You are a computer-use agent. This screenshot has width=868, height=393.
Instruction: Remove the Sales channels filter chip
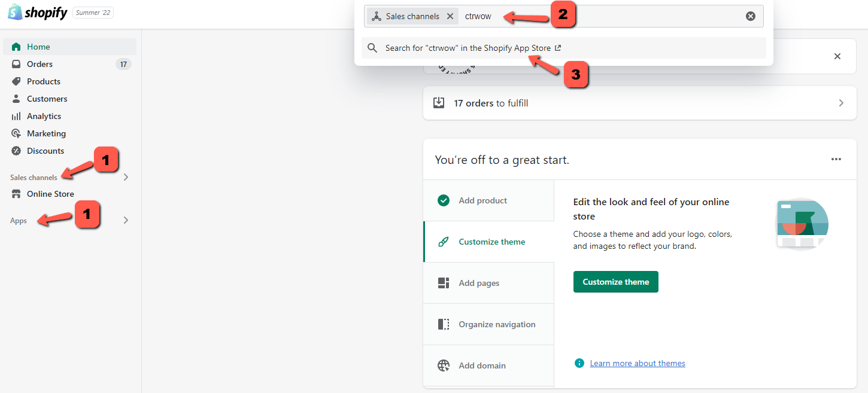tap(450, 16)
